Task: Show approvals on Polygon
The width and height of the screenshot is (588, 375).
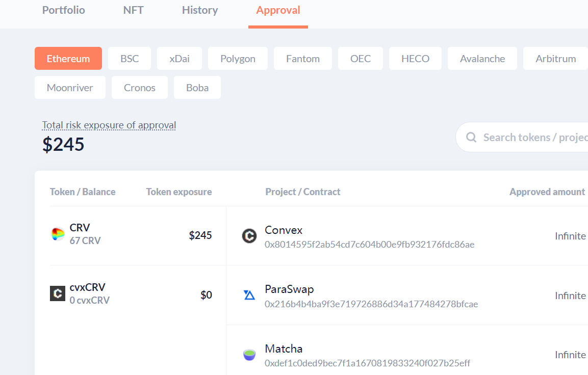Action: pos(238,59)
